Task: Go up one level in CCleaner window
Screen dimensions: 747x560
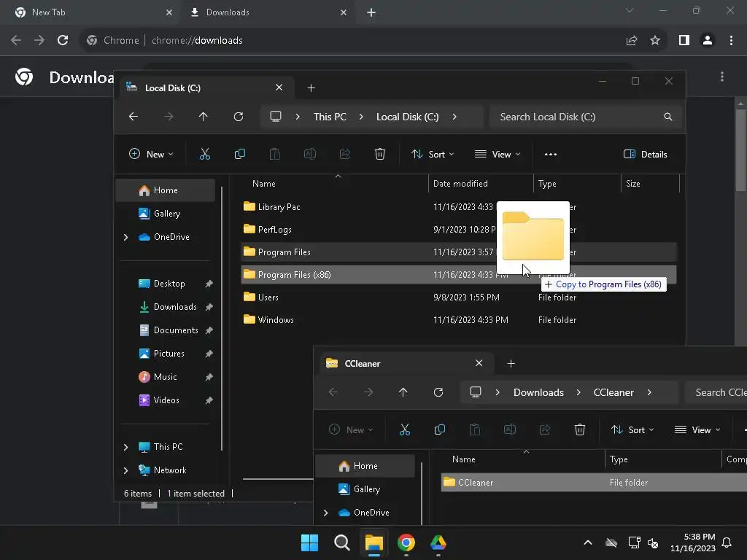Action: point(403,392)
